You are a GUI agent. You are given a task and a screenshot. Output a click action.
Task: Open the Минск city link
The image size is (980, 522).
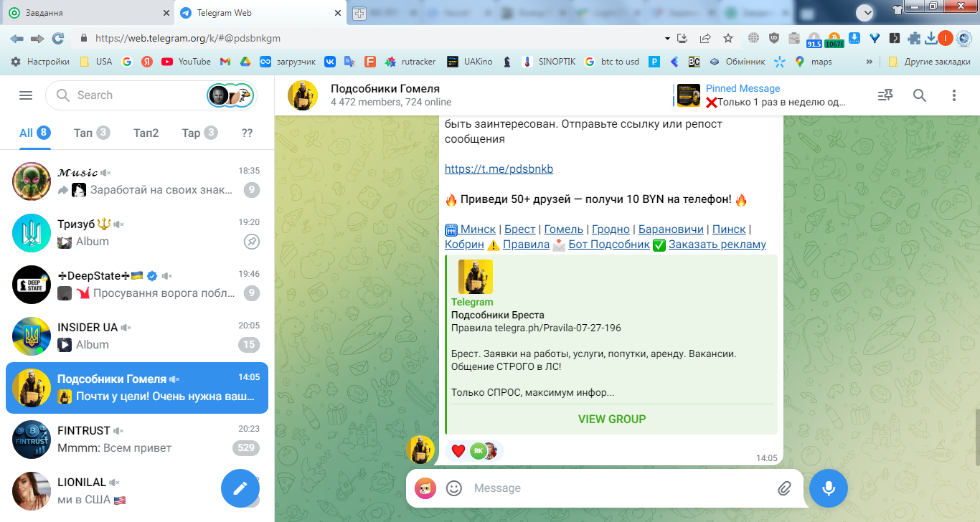tap(478, 229)
